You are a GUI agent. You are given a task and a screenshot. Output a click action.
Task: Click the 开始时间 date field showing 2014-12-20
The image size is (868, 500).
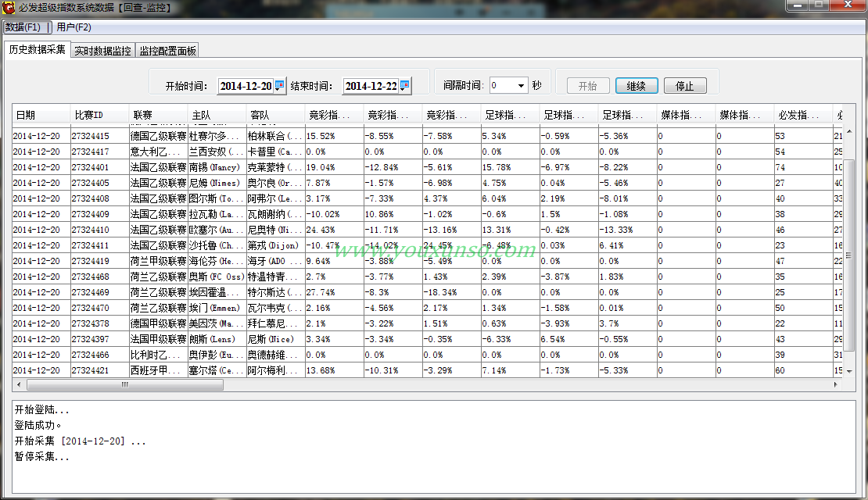pyautogui.click(x=245, y=86)
